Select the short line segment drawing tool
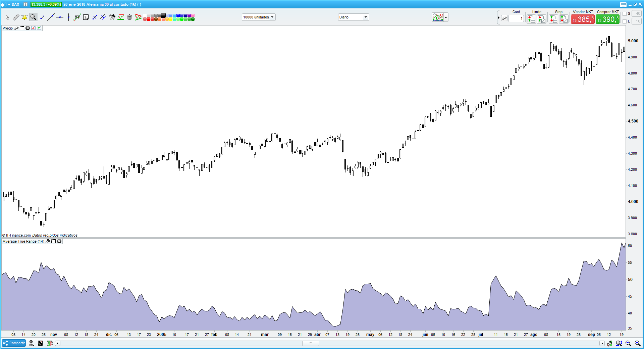The image size is (644, 349). point(42,17)
